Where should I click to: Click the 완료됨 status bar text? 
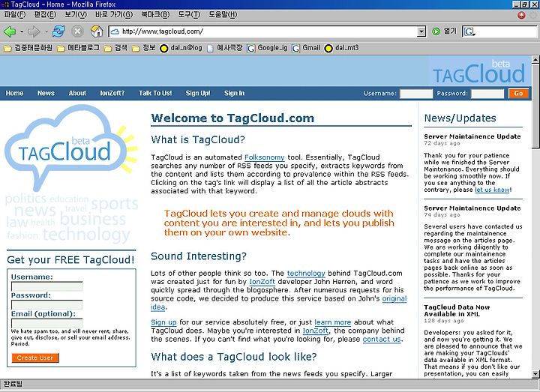[x=13, y=384]
